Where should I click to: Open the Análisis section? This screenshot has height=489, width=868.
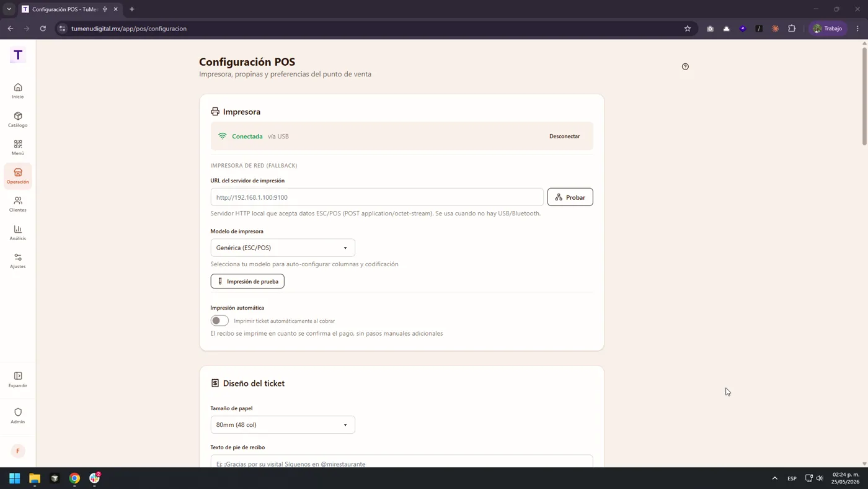pyautogui.click(x=18, y=233)
